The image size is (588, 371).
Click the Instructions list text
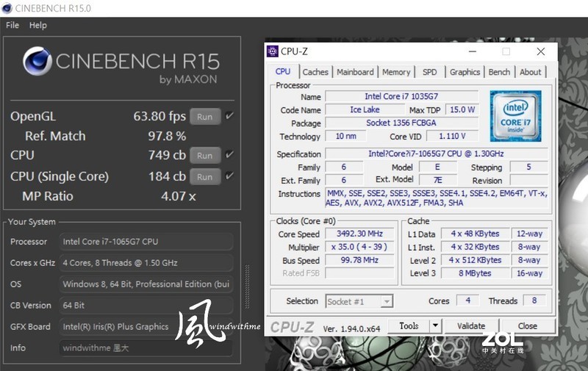(x=436, y=198)
